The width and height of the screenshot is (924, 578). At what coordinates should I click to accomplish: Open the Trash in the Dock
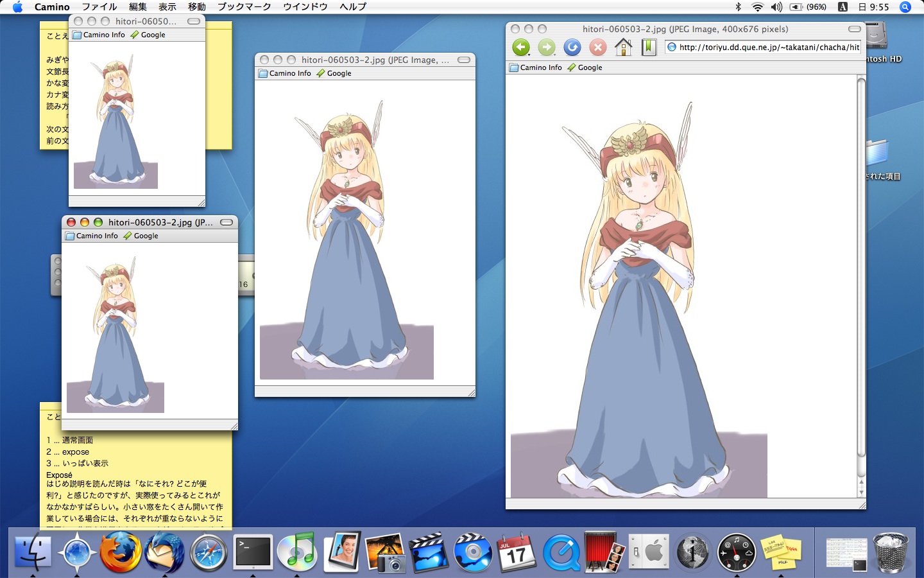(x=892, y=552)
